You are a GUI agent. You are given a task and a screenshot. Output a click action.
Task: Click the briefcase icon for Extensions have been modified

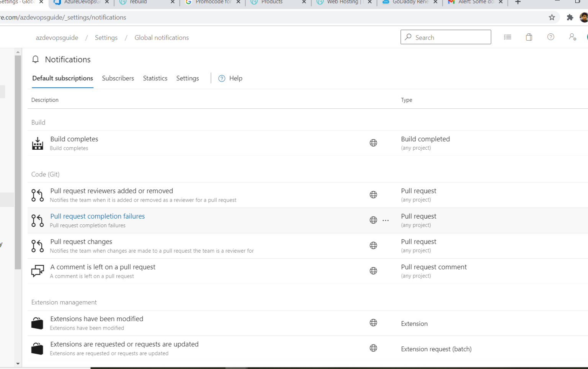click(x=37, y=323)
